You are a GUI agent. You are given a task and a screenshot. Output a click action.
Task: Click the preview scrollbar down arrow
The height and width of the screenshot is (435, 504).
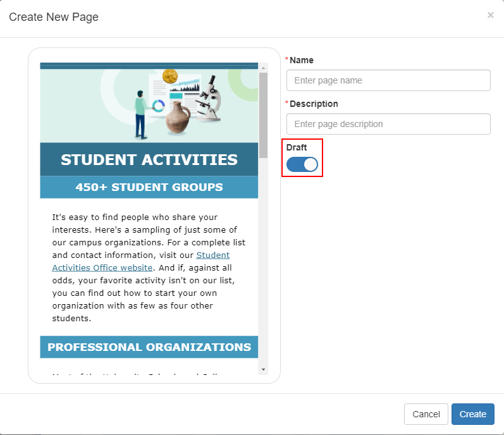(x=263, y=369)
